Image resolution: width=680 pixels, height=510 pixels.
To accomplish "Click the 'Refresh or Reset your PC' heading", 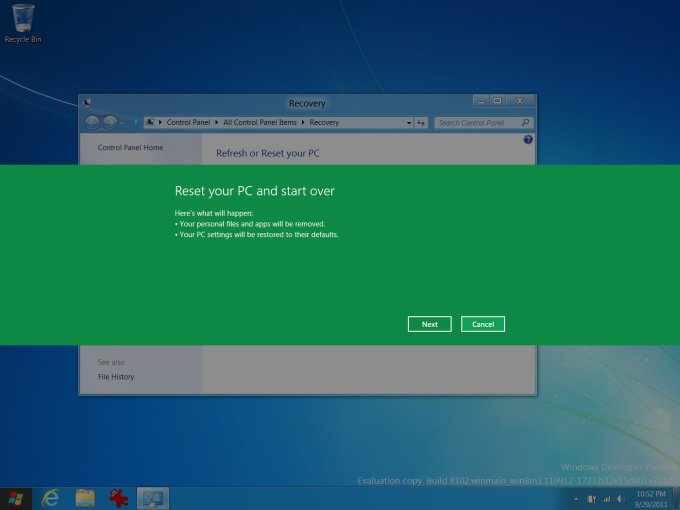I will point(268,154).
